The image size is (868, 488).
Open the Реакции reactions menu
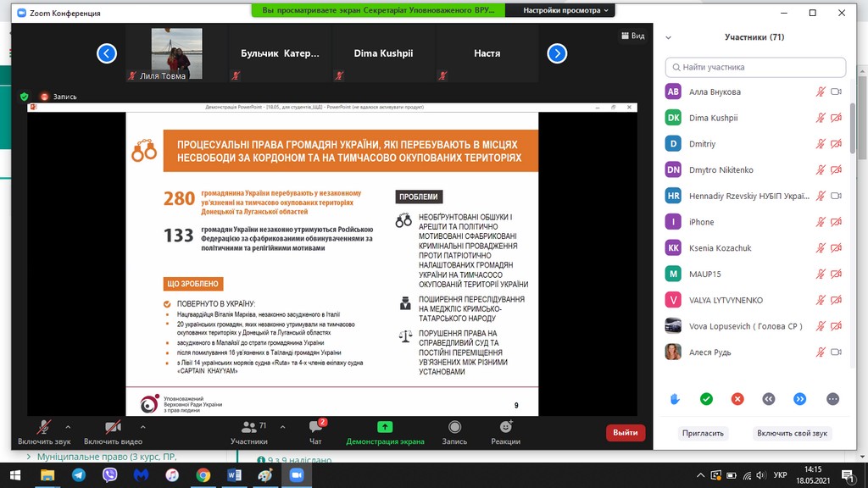505,431
